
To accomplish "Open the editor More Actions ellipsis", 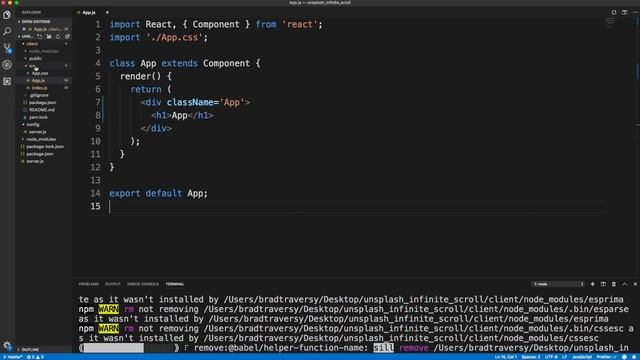I will coord(635,13).
